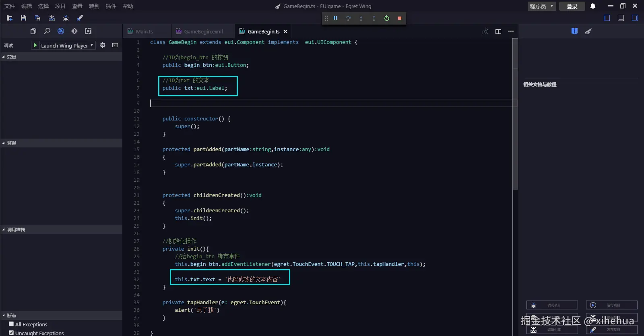This screenshot has height=336, width=644.
Task: Open the 插件 plugins menu
Action: click(x=111, y=6)
